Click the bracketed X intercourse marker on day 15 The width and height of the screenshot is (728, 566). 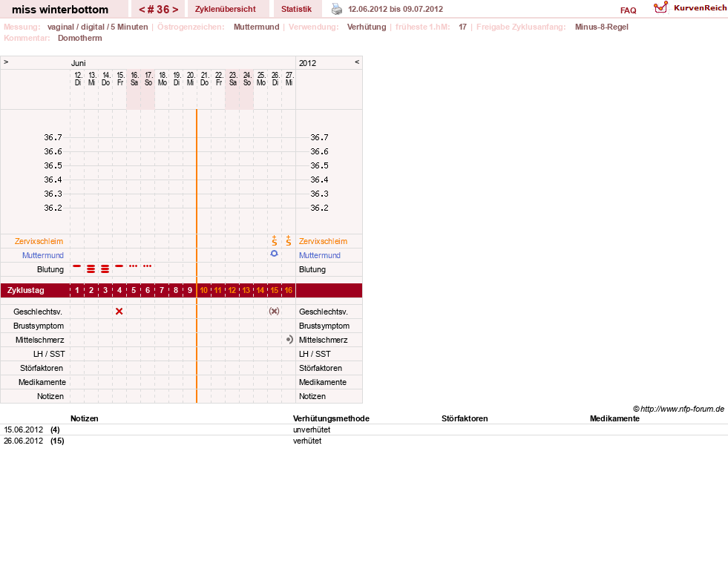tap(275, 312)
